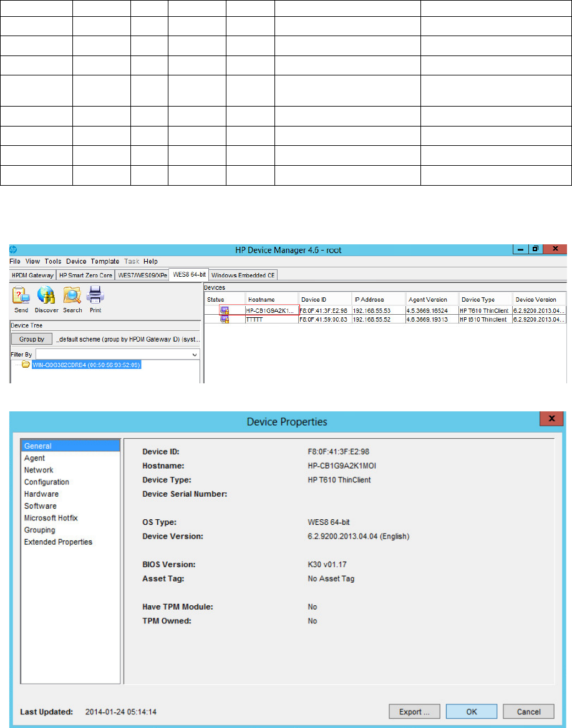Click the Export button in Device Properties
The height and width of the screenshot is (728, 572).
point(414,712)
